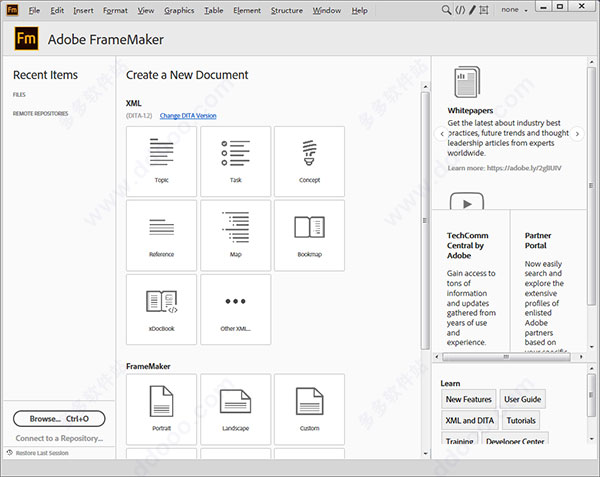Create a new Topic XML document
This screenshot has height=477, width=600.
coord(161,161)
